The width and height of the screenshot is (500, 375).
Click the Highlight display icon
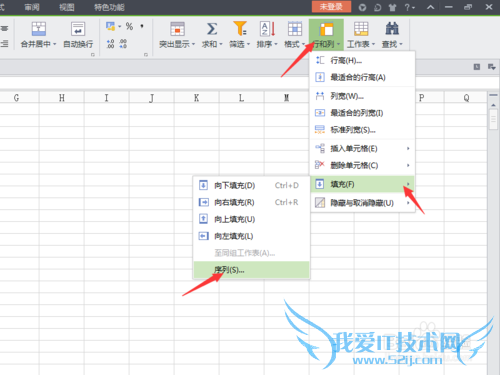click(x=177, y=29)
